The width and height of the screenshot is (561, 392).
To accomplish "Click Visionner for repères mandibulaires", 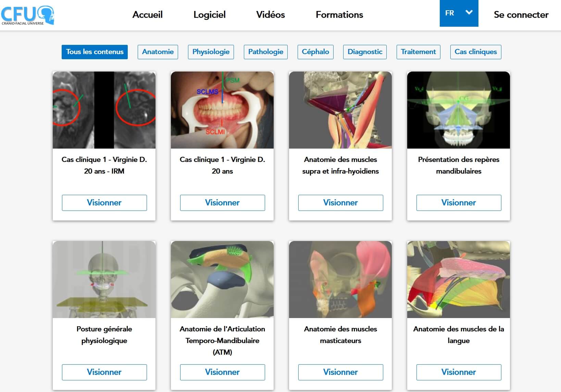I will pos(459,203).
